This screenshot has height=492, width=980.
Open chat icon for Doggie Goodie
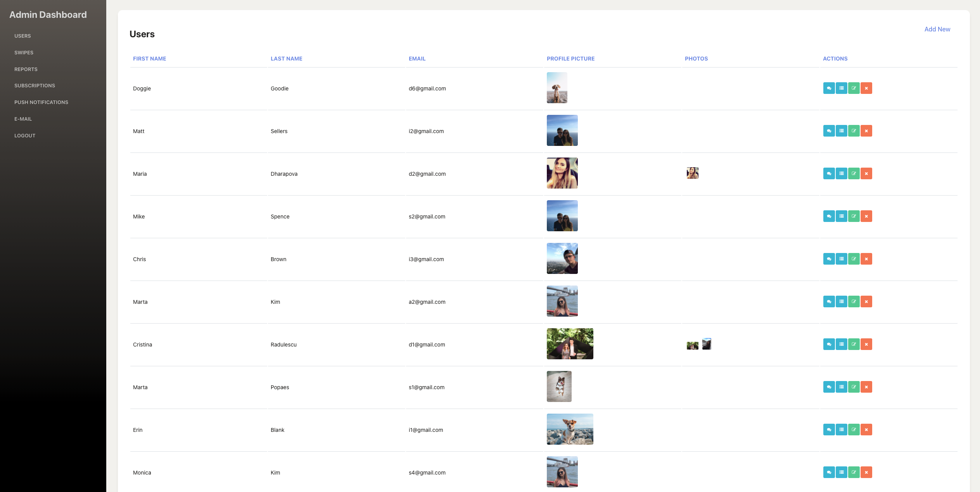[x=829, y=88]
